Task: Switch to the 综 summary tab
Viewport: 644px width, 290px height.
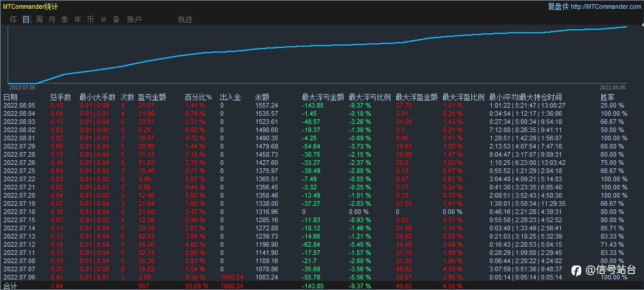Action: click(13, 19)
